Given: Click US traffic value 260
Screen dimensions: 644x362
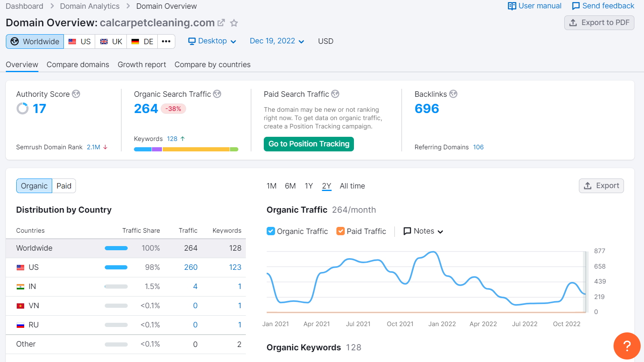Looking at the screenshot, I should [191, 267].
